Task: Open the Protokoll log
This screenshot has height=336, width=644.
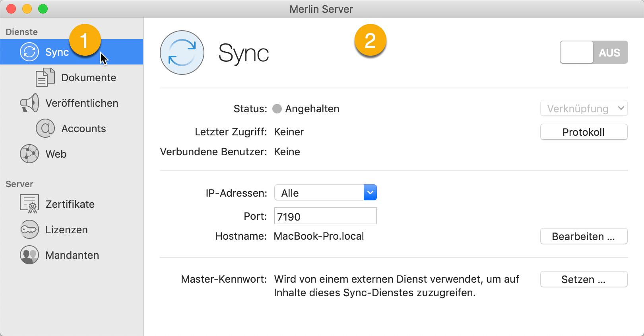Action: point(584,132)
